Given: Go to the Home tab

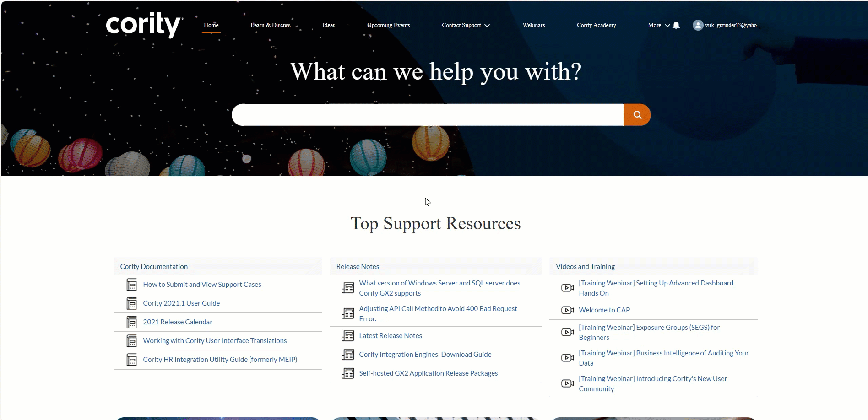Looking at the screenshot, I should (x=211, y=25).
